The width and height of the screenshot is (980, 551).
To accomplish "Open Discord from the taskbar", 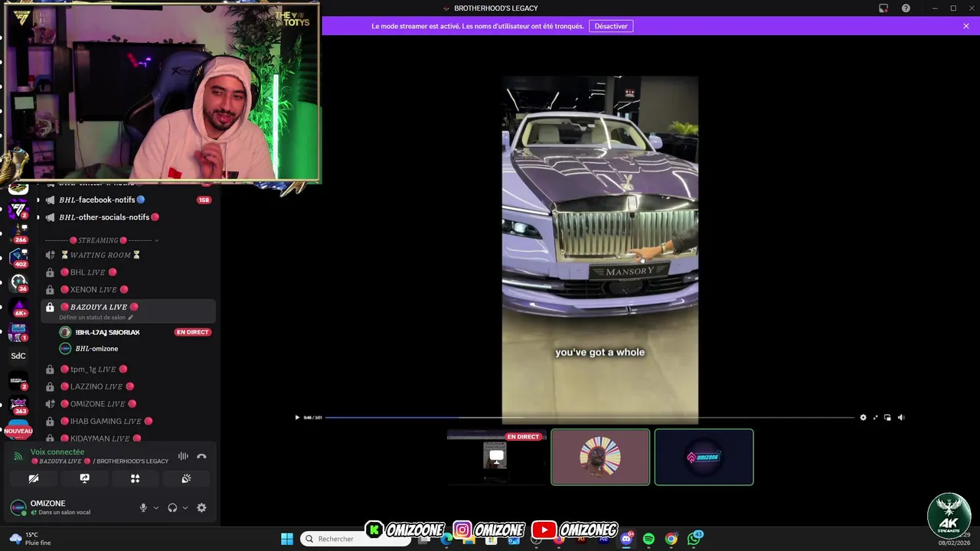I will coord(626,539).
